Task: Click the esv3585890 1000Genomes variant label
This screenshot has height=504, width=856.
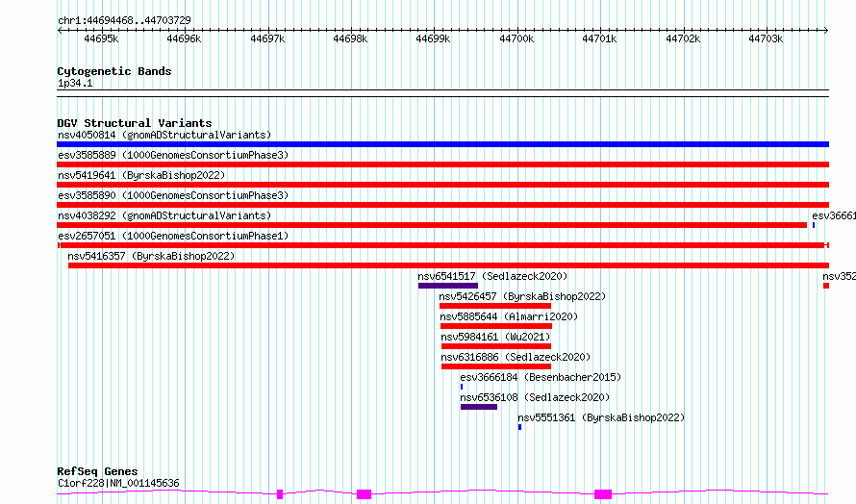Action: tap(173, 195)
